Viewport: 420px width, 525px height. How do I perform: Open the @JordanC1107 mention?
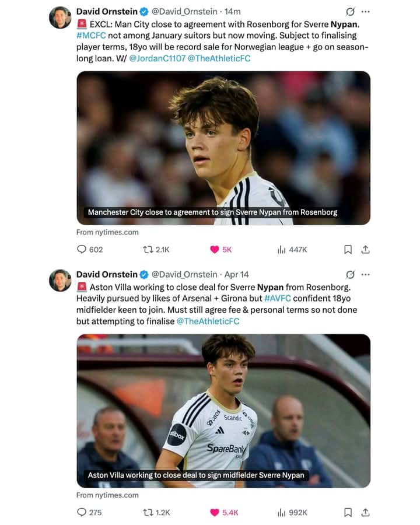pyautogui.click(x=157, y=58)
